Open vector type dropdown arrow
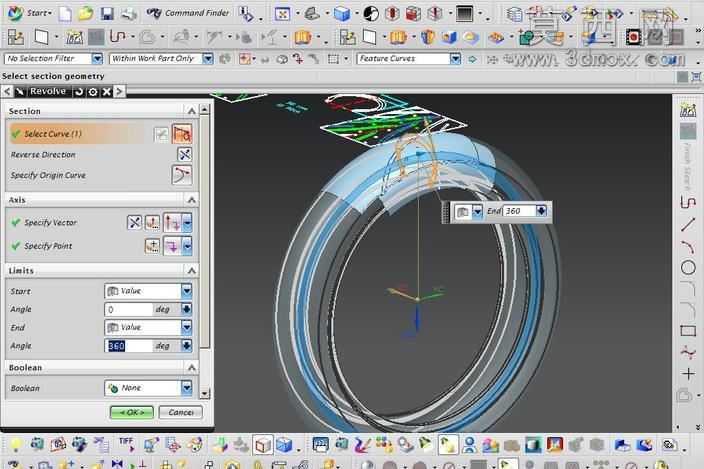 pos(187,223)
